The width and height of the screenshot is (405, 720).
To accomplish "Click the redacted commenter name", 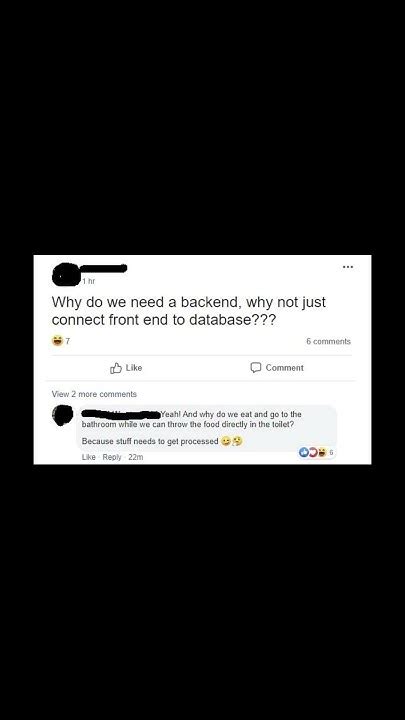I will pos(121,414).
